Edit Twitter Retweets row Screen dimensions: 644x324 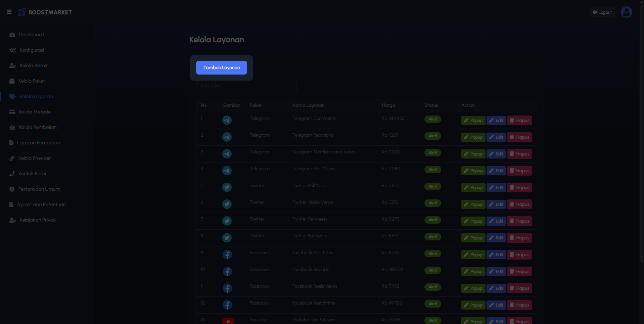496,221
